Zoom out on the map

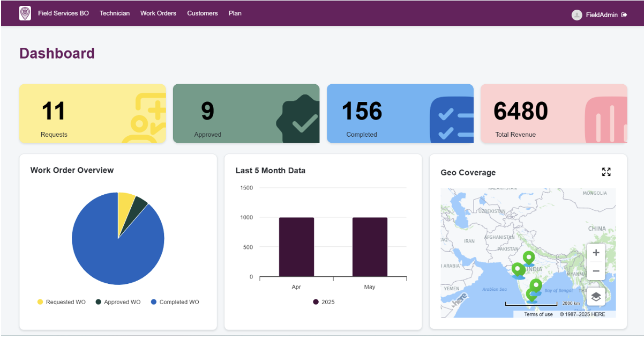click(596, 271)
